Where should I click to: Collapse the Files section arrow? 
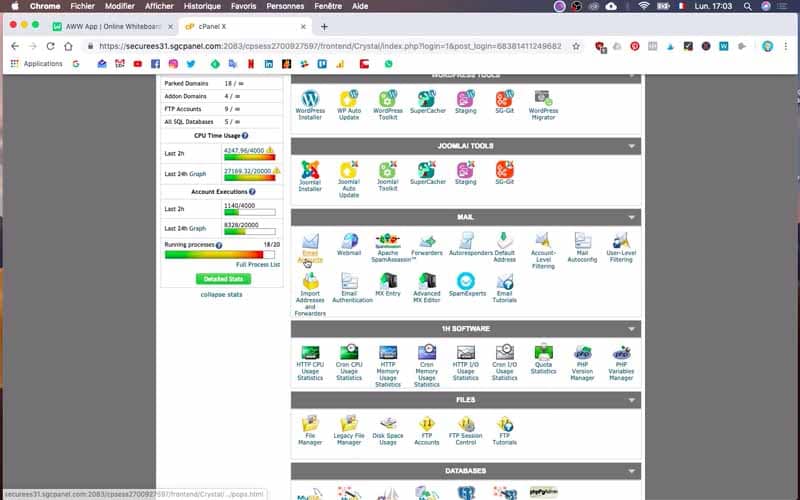tap(632, 400)
